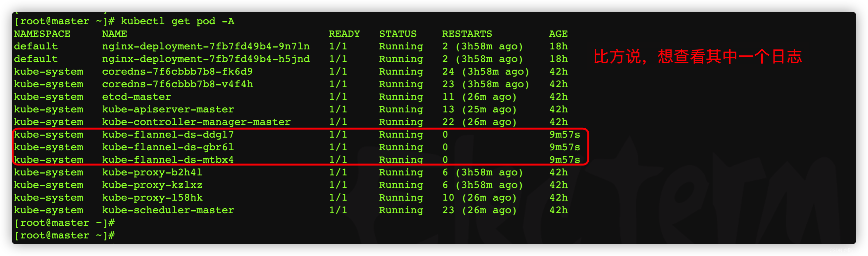Click namespace 'default' in the 9n7ln row
868x256 pixels.
click(36, 46)
